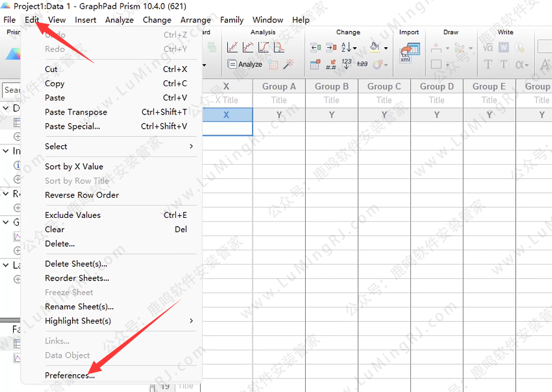Click the Analyze button in the toolbar

[245, 64]
